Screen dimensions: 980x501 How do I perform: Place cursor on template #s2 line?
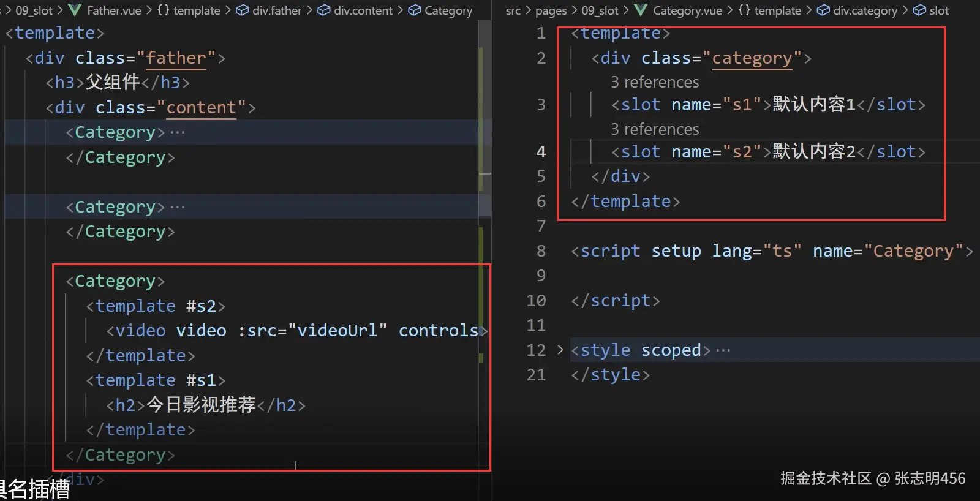(156, 306)
